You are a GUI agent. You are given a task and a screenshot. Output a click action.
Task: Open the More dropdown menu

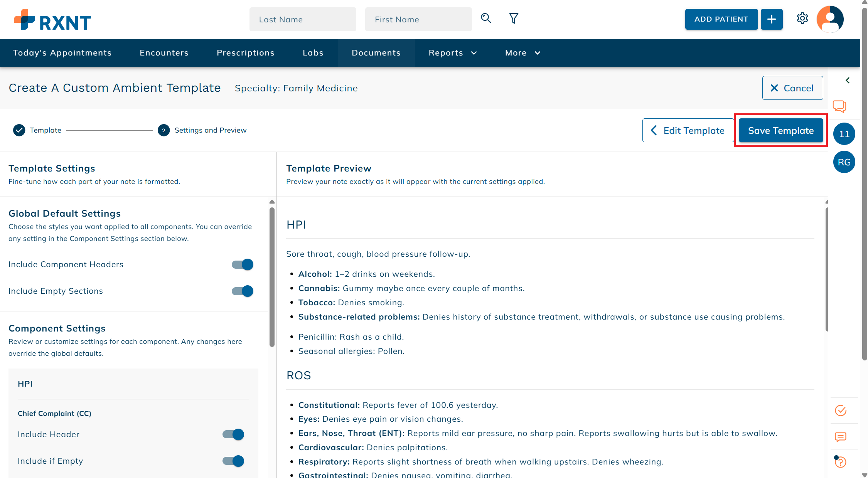tap(522, 53)
